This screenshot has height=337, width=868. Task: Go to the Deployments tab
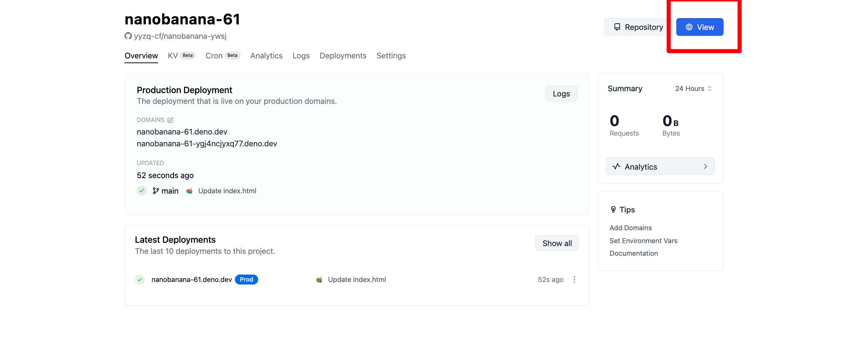(343, 56)
